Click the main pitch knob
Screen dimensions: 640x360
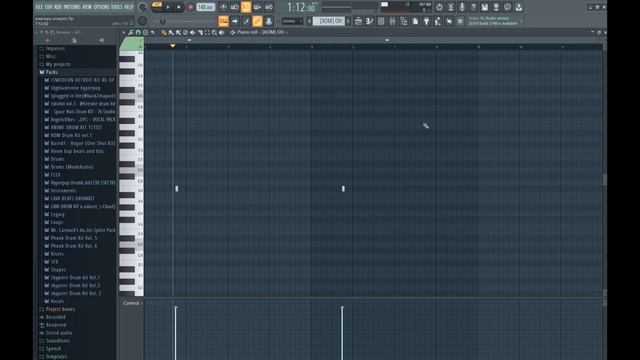142,21
